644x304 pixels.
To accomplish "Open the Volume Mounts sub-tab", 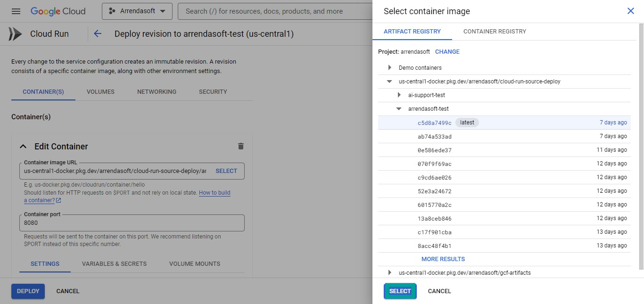I will point(195,264).
